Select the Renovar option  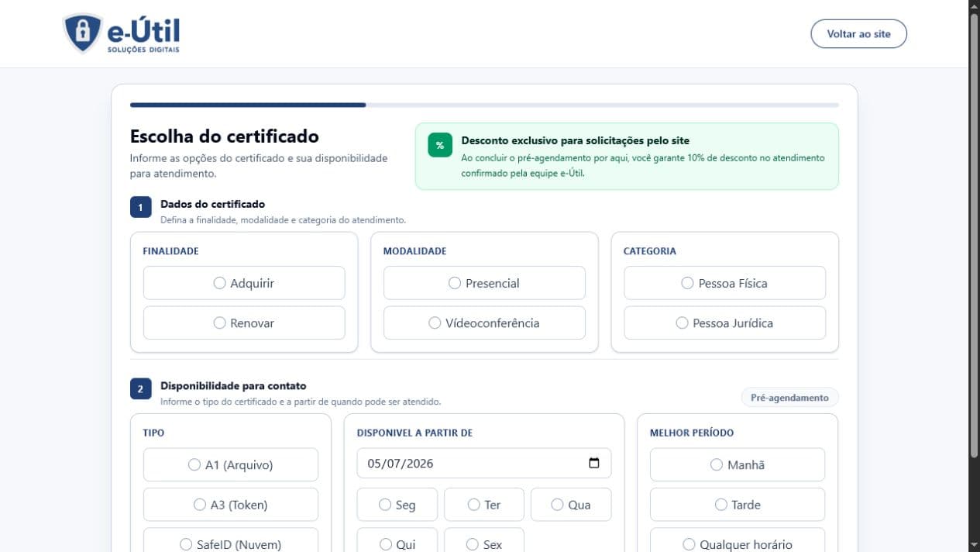pos(244,323)
